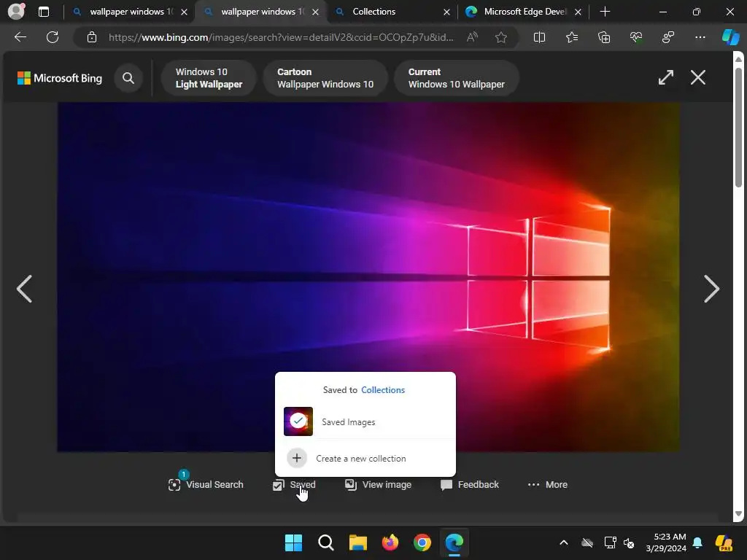Open the Edge profile avatar
Image resolution: width=747 pixels, height=560 pixels.
click(17, 12)
